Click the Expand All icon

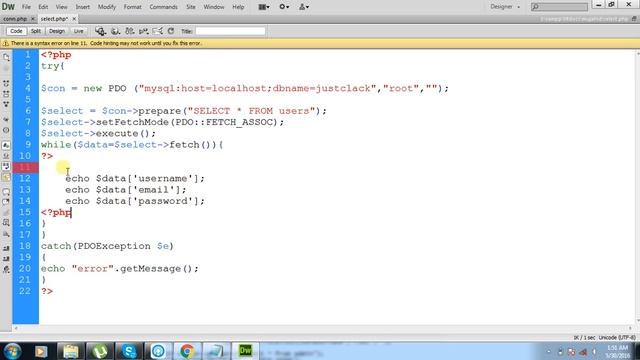tap(6, 104)
